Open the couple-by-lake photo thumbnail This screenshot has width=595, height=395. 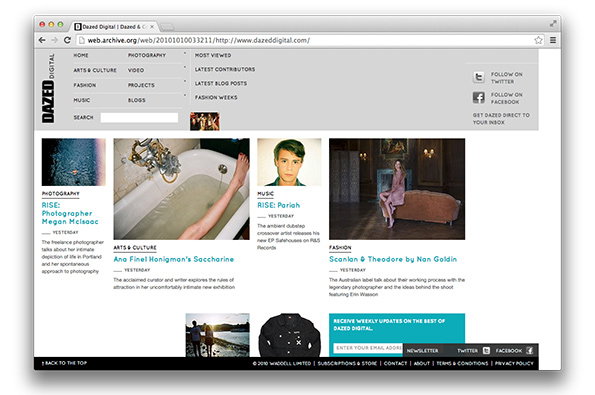coord(217,335)
